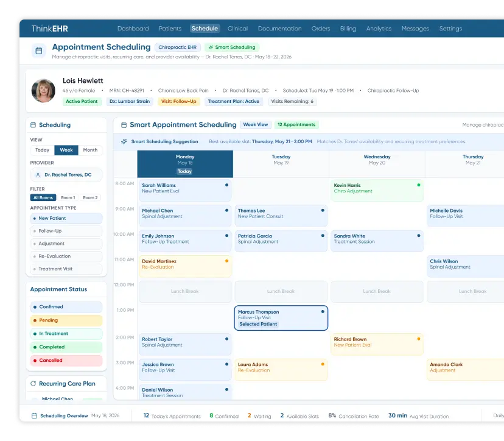Open the Billing section

click(348, 29)
